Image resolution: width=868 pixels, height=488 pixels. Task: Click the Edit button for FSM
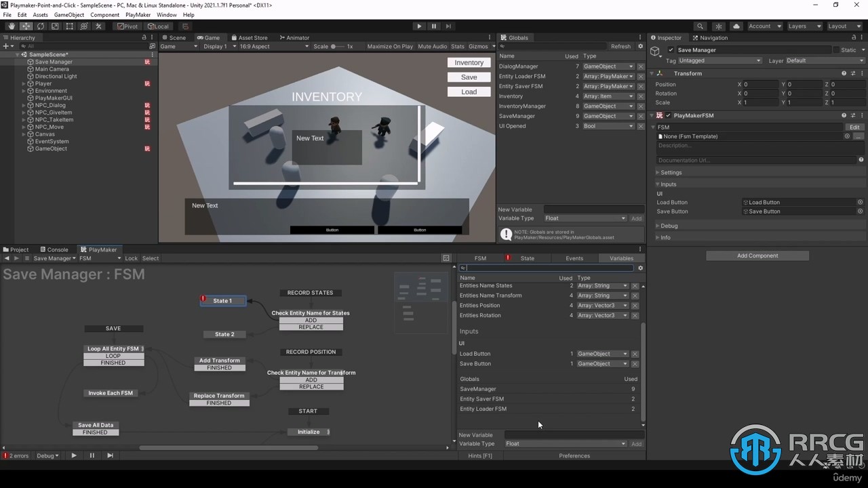point(854,127)
